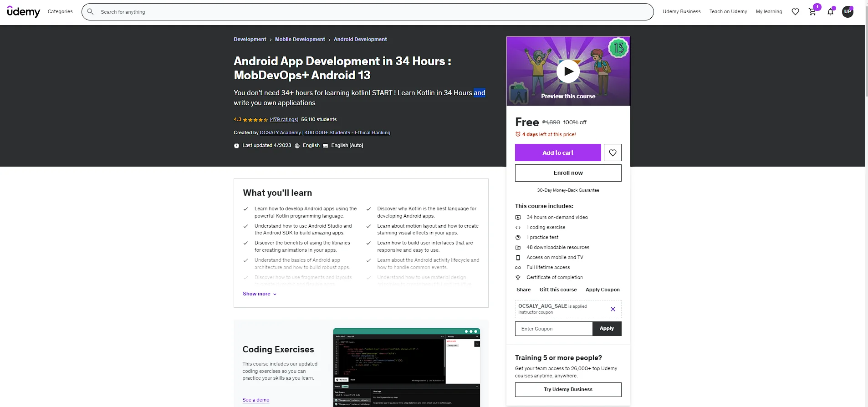The height and width of the screenshot is (407, 868).
Task: Click the closed captions icon
Action: point(325,146)
